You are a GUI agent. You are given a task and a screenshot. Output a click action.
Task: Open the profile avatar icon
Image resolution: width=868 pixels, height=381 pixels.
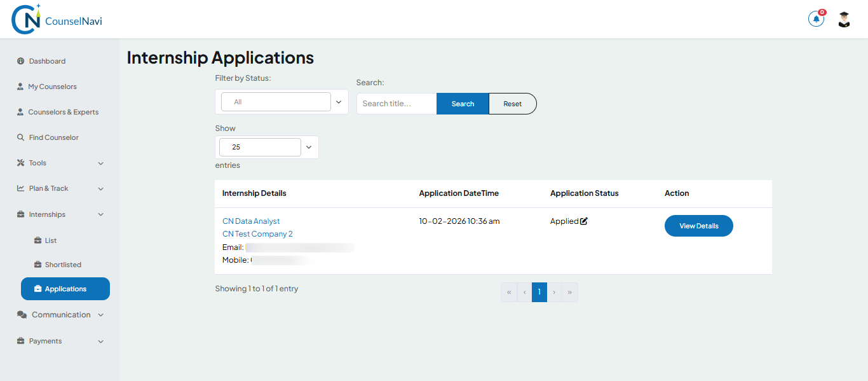843,19
